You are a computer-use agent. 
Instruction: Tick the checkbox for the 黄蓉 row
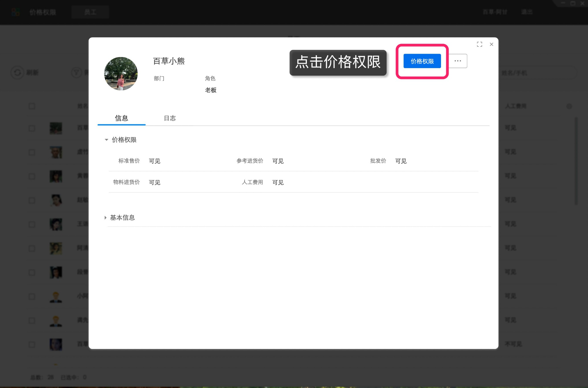tap(32, 176)
